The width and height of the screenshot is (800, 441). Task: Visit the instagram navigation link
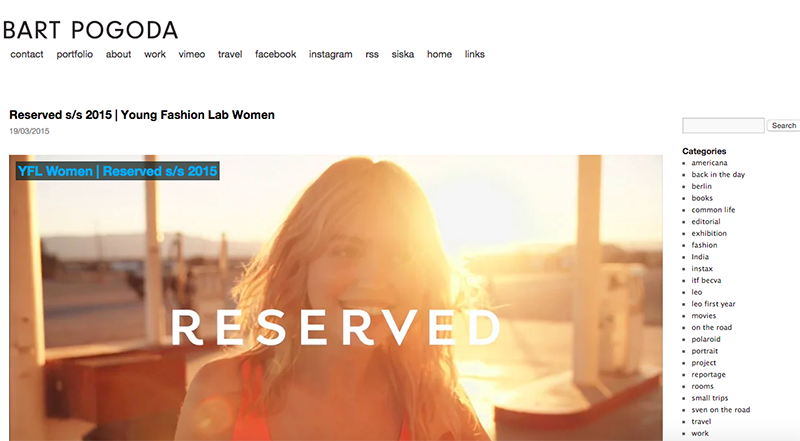coord(331,54)
